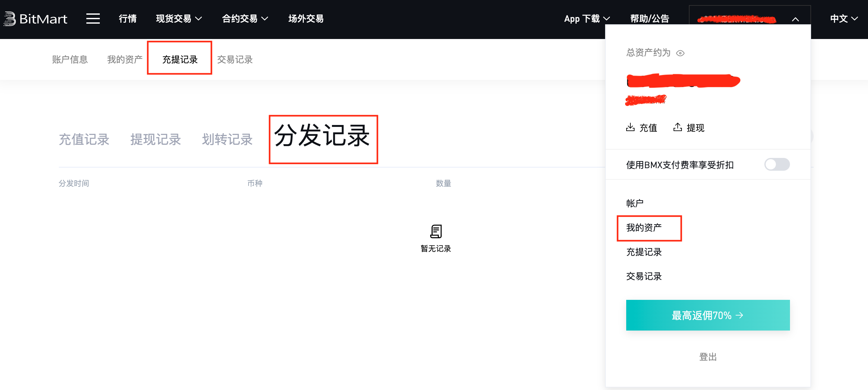Enable BMX fee discount switch
Screen dimensions: 868x390
[777, 164]
